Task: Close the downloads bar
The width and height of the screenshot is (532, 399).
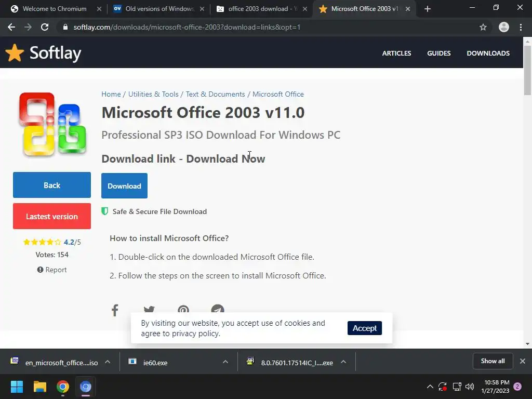Action: 523,361
